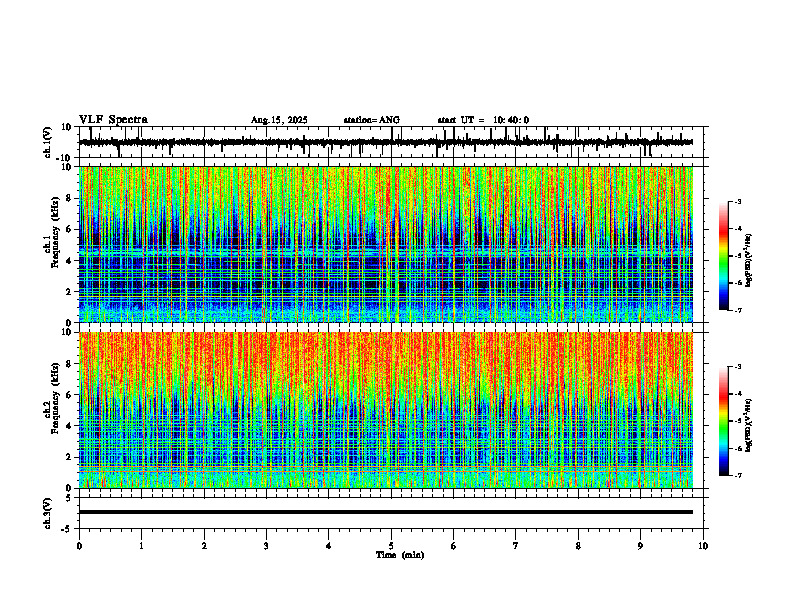Click the log(PSD) label beside lower color scale
Viewport: 792px width, 612px height.
pyautogui.click(x=749, y=424)
